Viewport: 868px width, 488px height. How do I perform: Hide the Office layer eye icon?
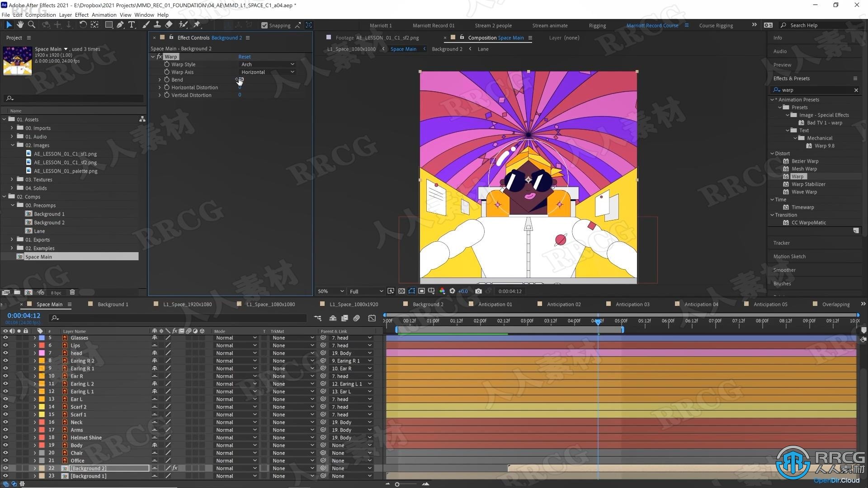5,460
